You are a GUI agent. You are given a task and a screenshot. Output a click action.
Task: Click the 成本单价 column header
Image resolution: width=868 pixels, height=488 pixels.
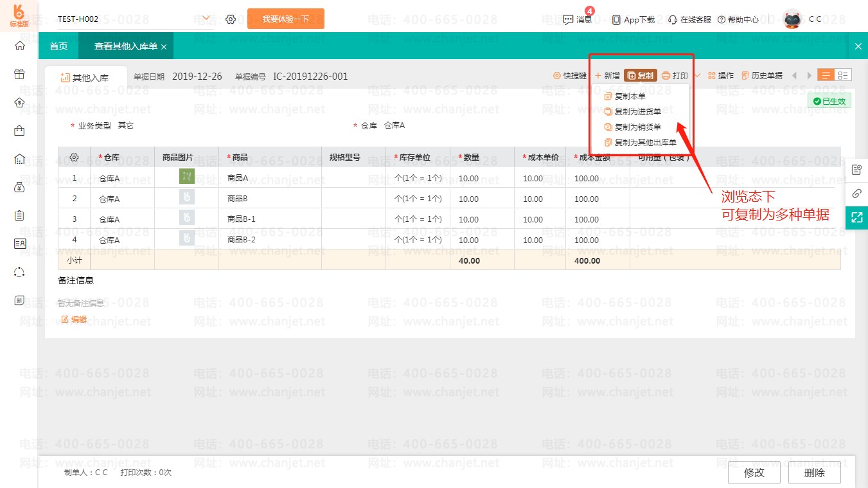pos(540,158)
